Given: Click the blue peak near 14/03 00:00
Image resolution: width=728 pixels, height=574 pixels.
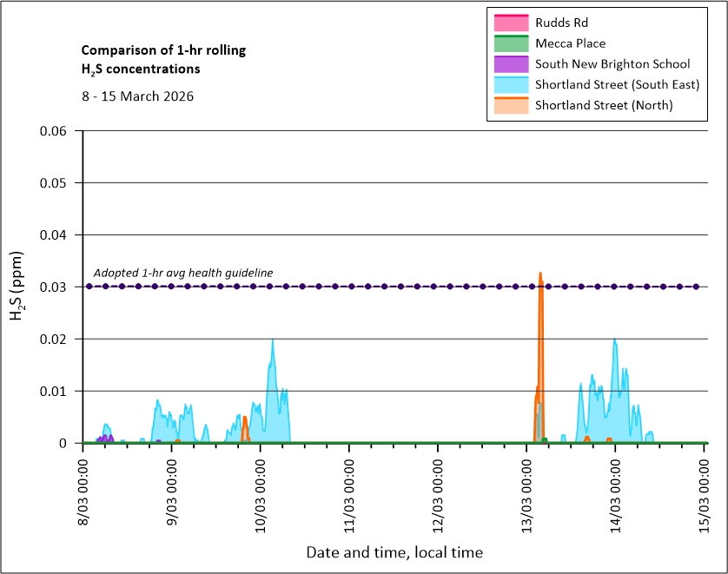Looking at the screenshot, I should click(x=614, y=341).
